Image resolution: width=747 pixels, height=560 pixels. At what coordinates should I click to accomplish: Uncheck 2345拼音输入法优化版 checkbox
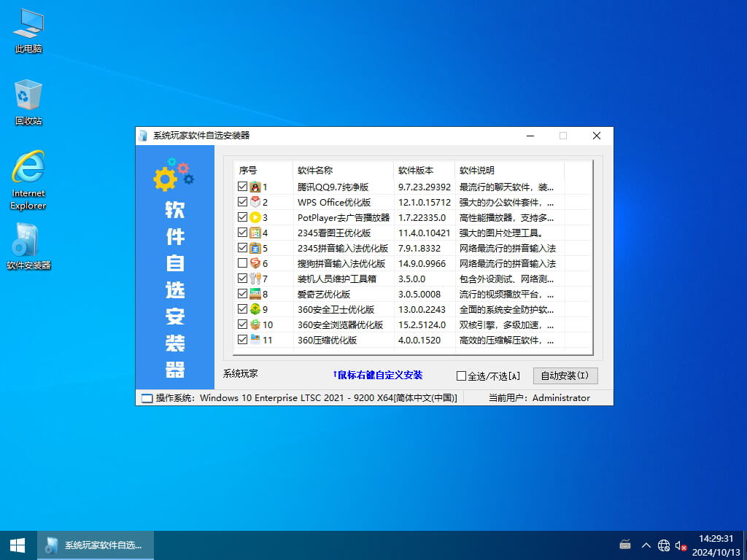point(242,248)
